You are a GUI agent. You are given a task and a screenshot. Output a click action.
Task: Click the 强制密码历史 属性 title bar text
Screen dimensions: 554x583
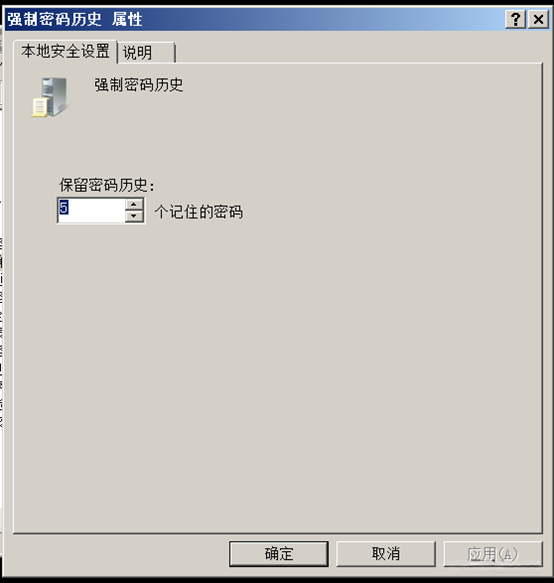(x=75, y=19)
